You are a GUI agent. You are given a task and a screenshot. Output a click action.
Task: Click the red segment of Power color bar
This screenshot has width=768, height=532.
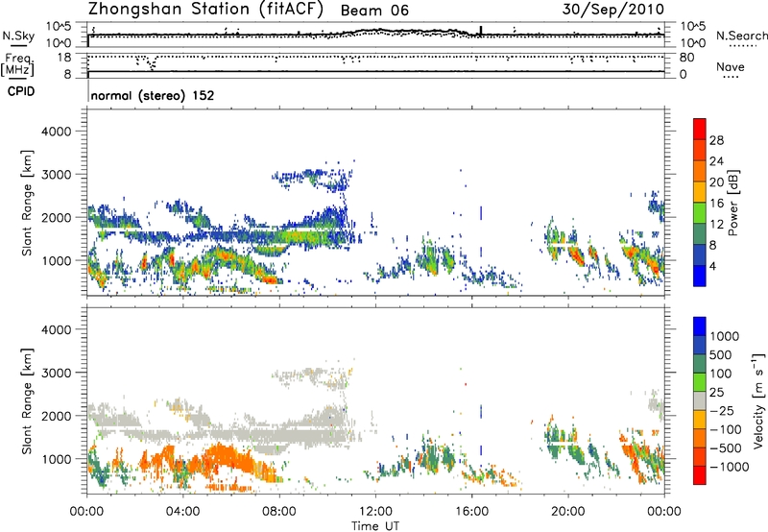tap(700, 129)
